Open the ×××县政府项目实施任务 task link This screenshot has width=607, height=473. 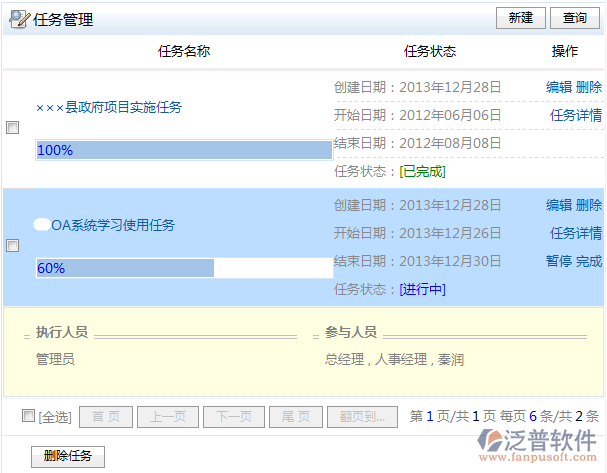(x=108, y=107)
